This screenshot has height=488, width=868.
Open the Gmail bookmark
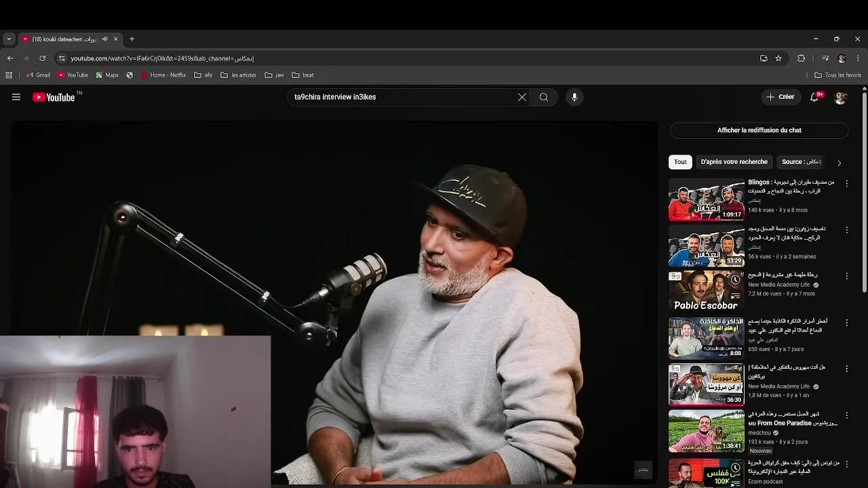pyautogui.click(x=38, y=75)
